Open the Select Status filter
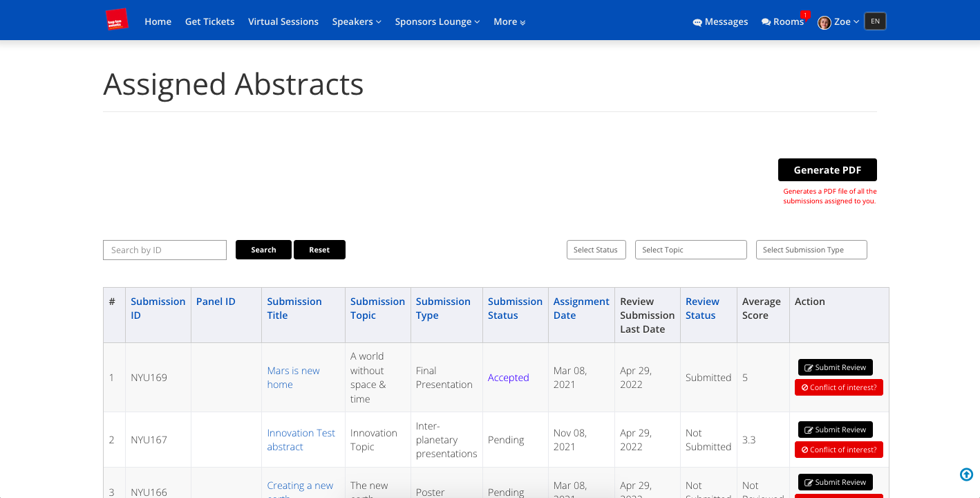This screenshot has height=498, width=980. [x=596, y=250]
